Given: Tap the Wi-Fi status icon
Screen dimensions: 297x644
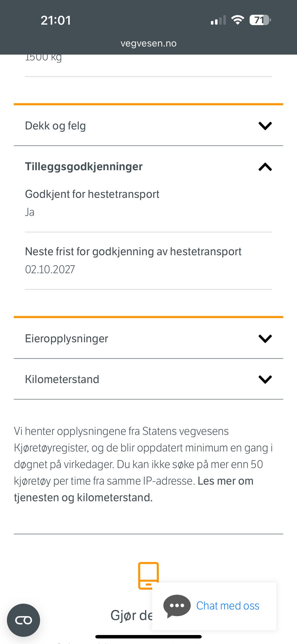Looking at the screenshot, I should (238, 20).
